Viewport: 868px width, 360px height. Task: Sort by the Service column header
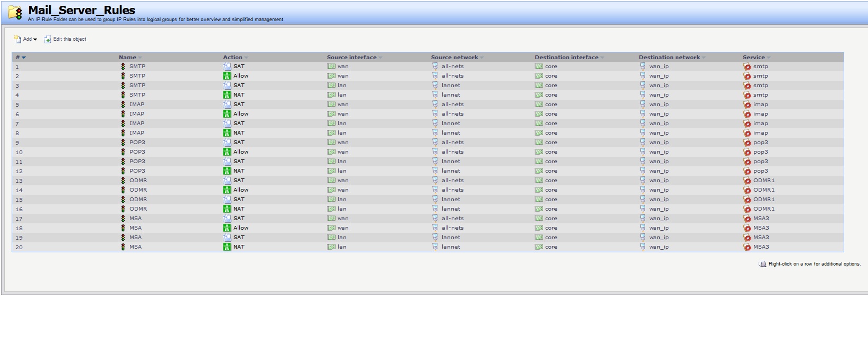coord(753,58)
